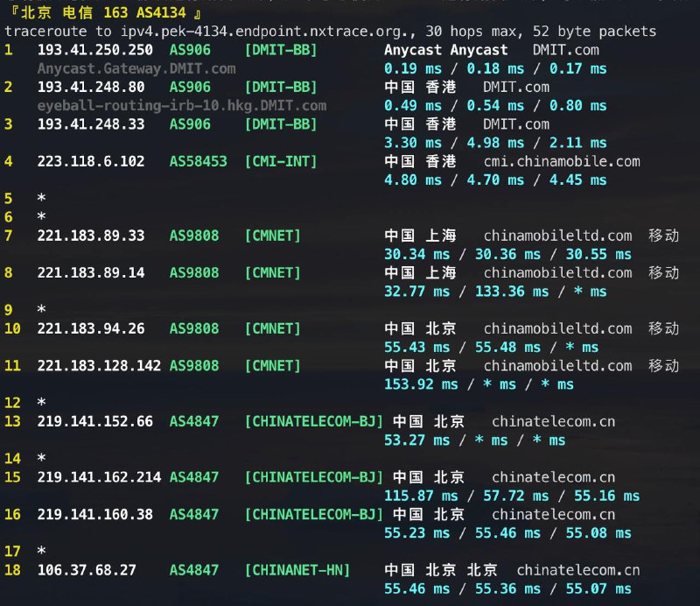
Task: Click AS9808 on hop 7
Action: tap(194, 235)
